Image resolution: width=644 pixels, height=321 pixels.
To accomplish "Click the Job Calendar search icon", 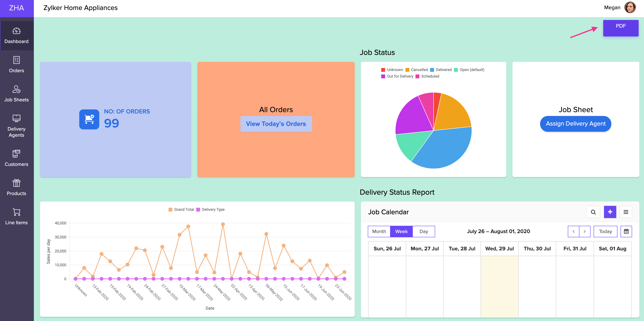I will [593, 212].
